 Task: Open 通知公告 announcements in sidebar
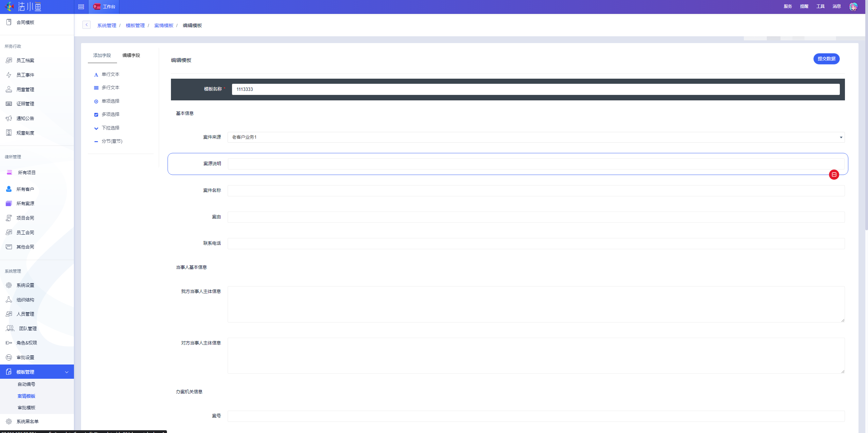[x=25, y=118]
